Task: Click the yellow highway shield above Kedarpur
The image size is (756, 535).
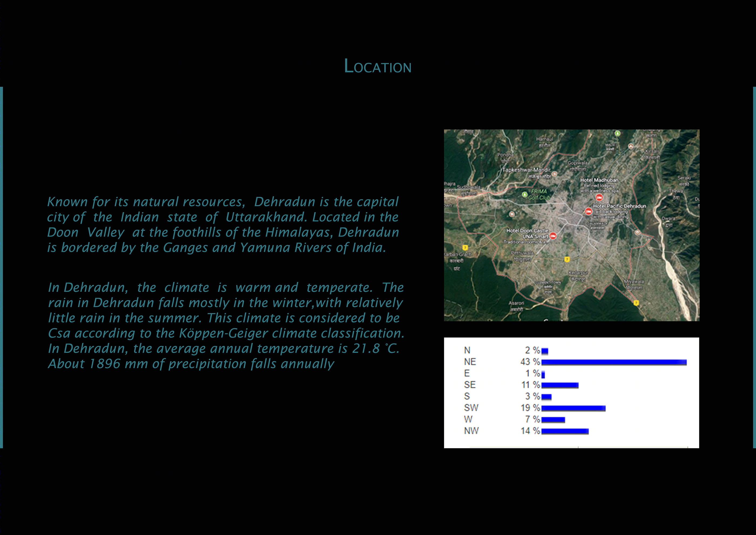Action: tap(567, 259)
